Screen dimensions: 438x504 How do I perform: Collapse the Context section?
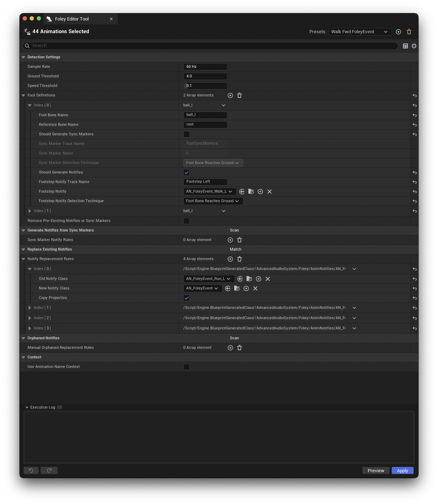coord(23,357)
